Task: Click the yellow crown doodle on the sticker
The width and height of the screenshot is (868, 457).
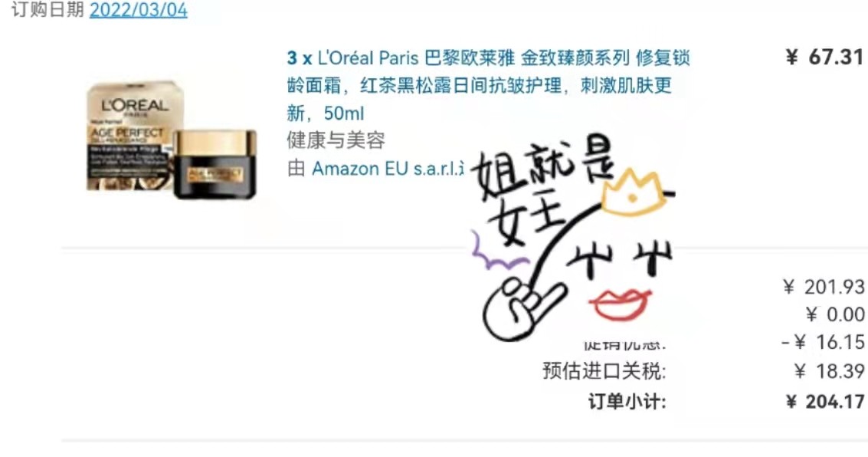Action: click(x=634, y=192)
